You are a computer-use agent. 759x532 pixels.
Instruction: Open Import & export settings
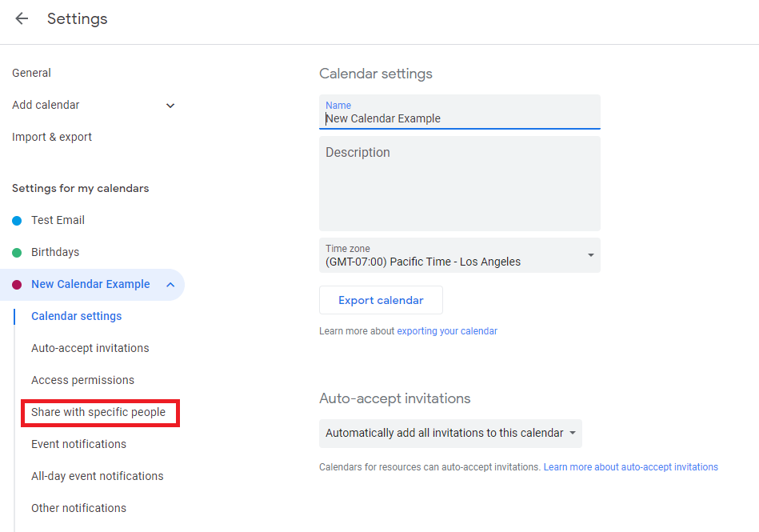tap(52, 137)
